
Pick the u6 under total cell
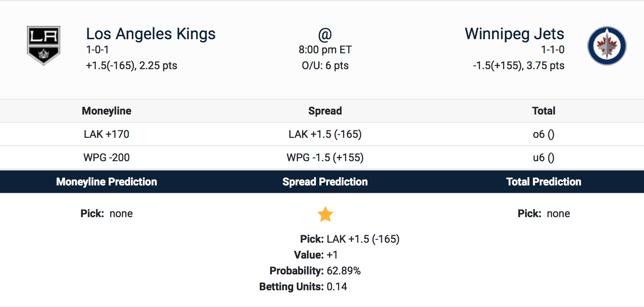[x=543, y=158]
